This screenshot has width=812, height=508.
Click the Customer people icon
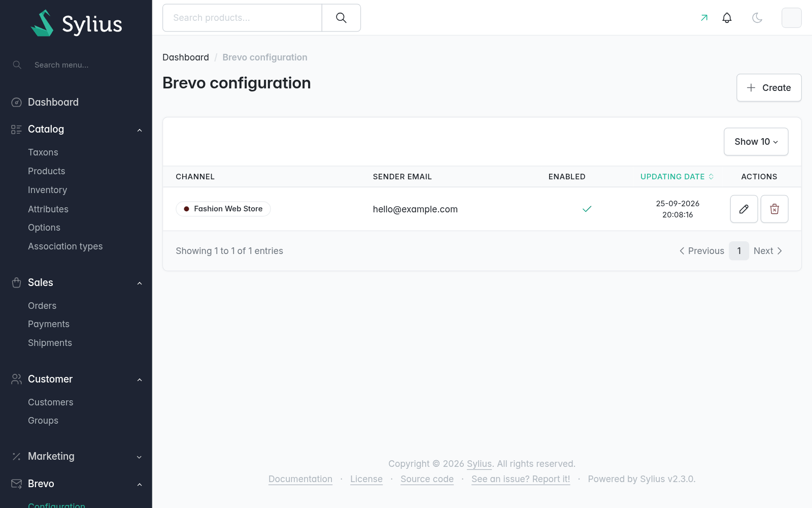point(16,379)
